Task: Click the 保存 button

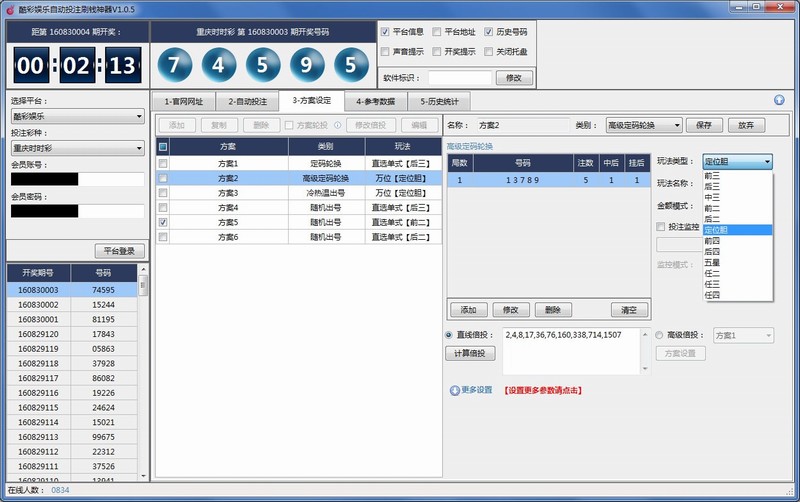Action: coord(704,126)
